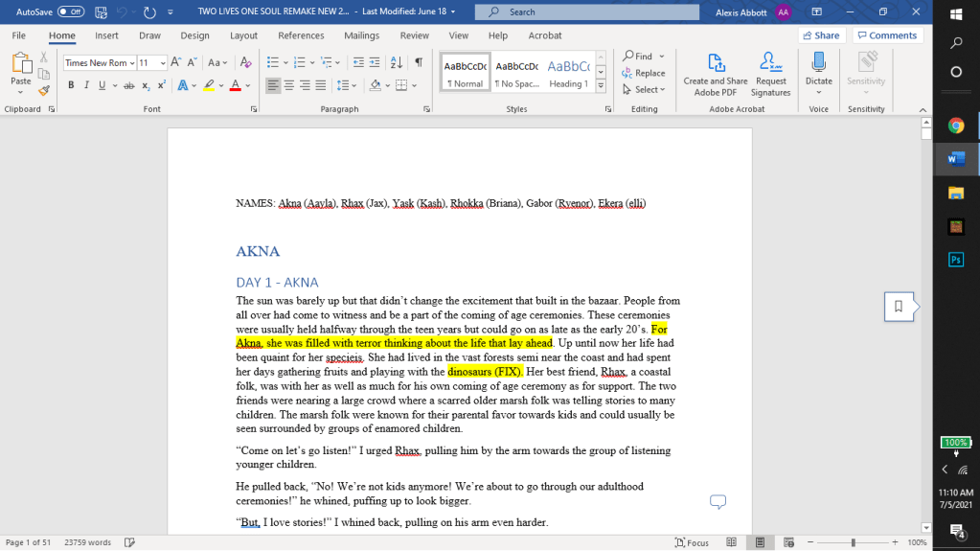Center-align the paragraph text
The width and height of the screenshot is (980, 551).
(290, 85)
